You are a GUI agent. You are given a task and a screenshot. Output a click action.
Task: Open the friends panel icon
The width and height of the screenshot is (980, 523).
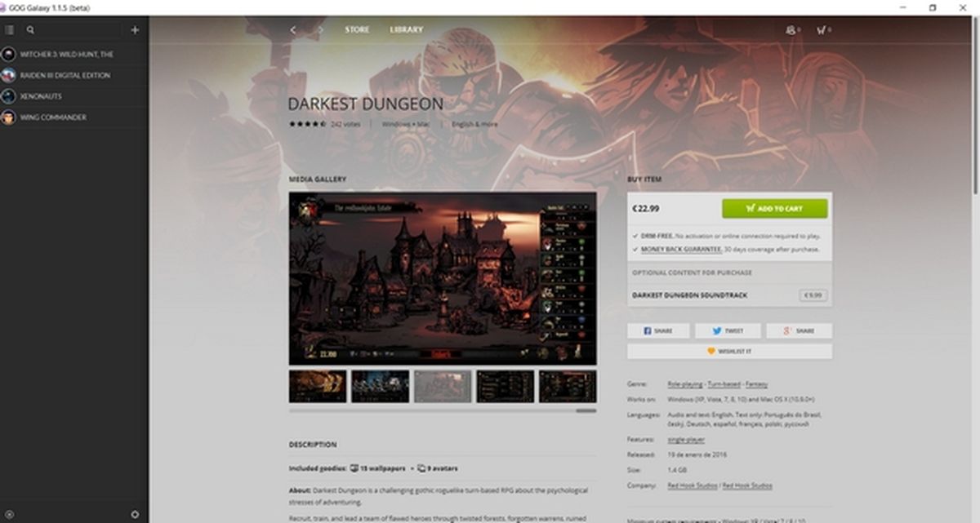790,29
